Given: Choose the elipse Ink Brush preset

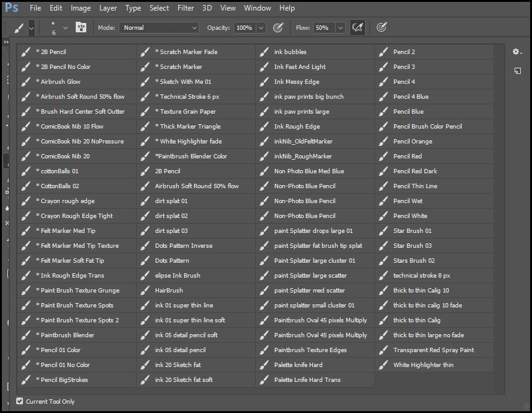Looking at the screenshot, I should click(x=196, y=276).
